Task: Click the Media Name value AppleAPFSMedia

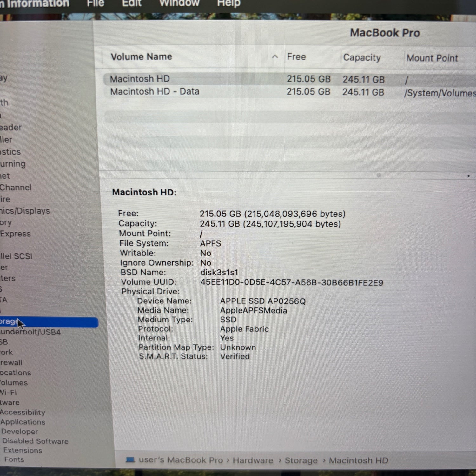Action: click(254, 310)
